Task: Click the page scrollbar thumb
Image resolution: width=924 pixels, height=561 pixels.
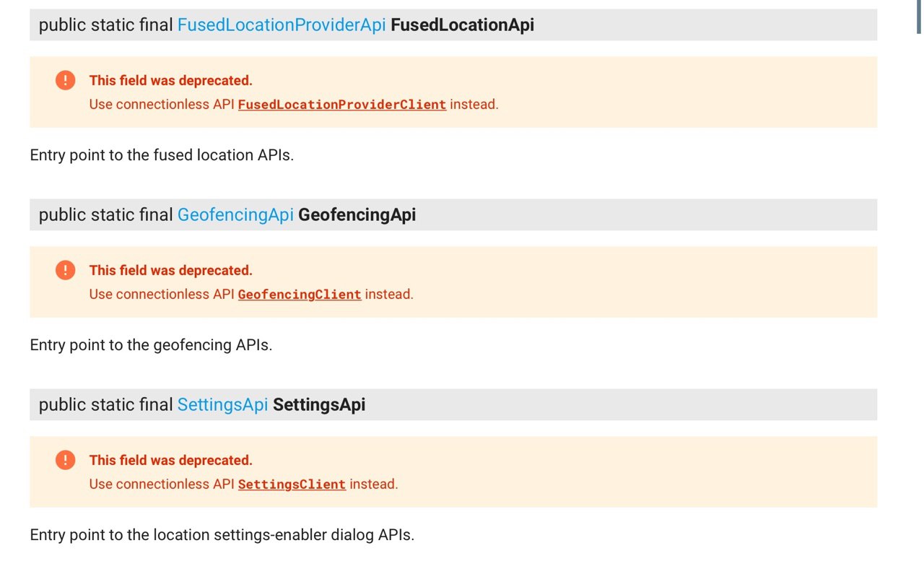Action: coord(919,17)
